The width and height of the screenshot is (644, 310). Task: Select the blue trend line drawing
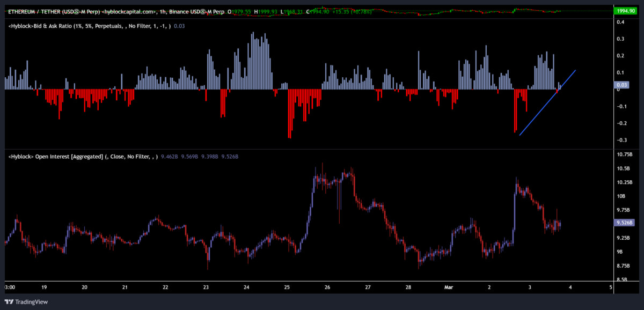[547, 102]
